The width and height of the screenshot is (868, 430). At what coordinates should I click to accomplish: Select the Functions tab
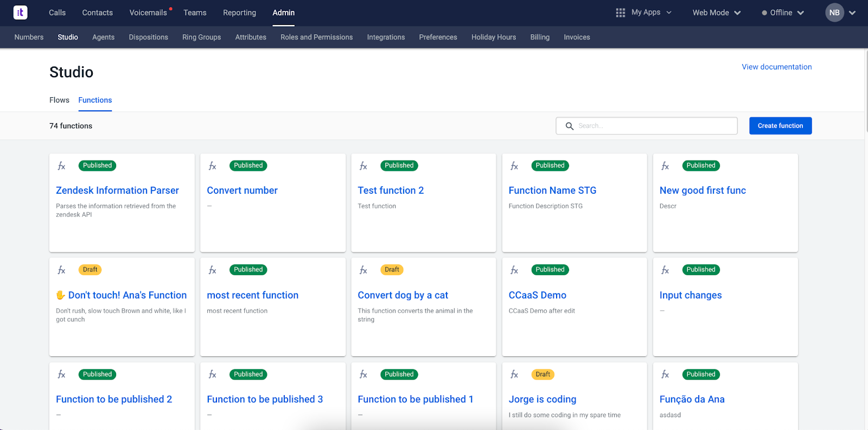point(95,100)
